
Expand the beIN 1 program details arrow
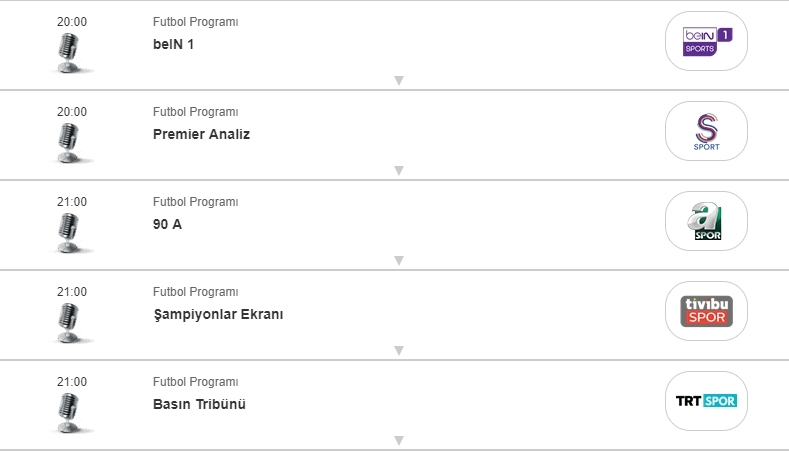tap(398, 80)
